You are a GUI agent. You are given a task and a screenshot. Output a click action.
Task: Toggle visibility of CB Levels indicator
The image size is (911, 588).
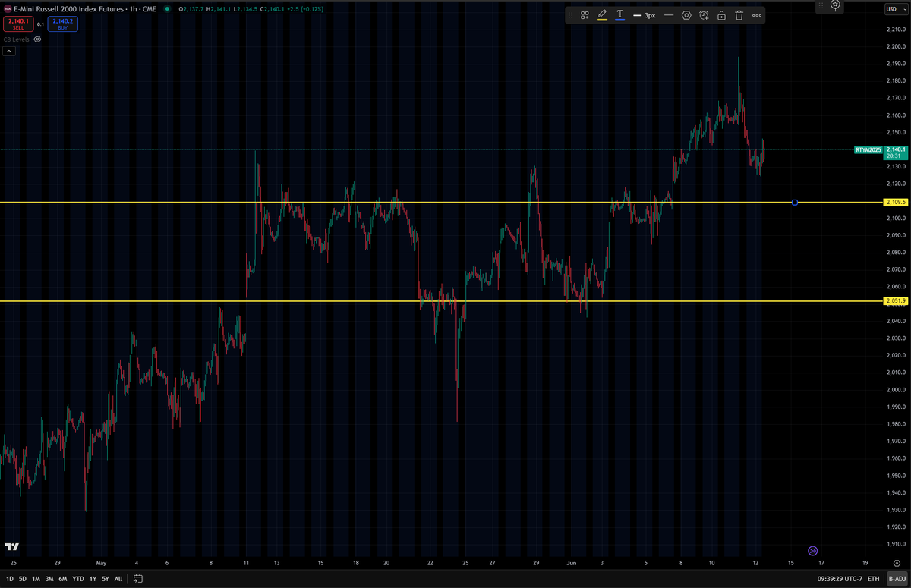(37, 39)
